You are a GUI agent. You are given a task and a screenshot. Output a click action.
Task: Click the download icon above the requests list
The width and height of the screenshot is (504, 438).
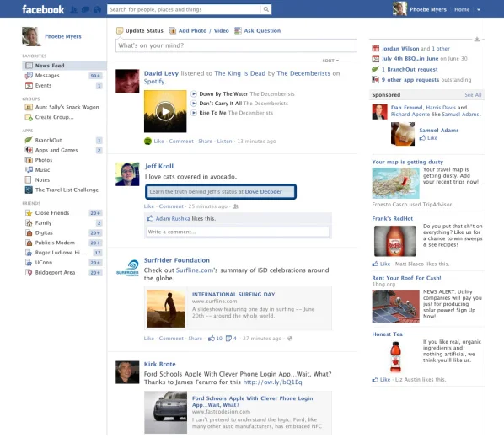click(477, 40)
